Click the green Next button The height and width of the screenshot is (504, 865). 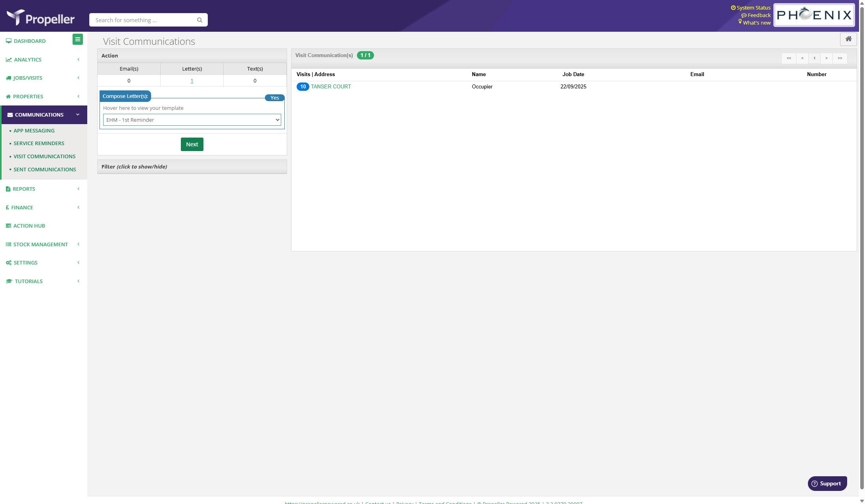point(192,144)
